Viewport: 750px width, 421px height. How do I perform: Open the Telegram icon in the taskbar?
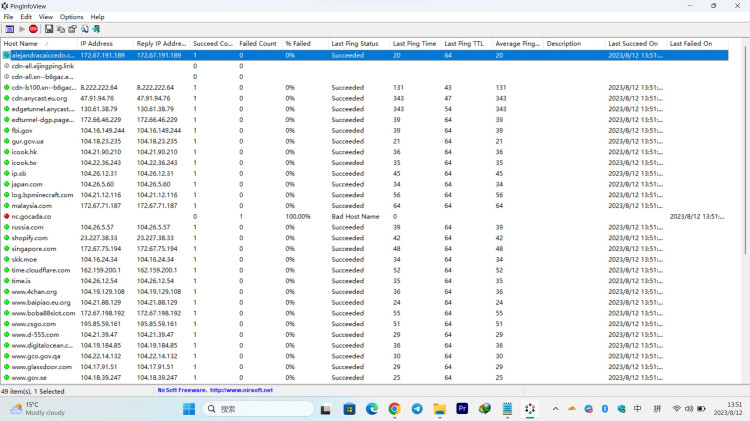click(x=417, y=409)
